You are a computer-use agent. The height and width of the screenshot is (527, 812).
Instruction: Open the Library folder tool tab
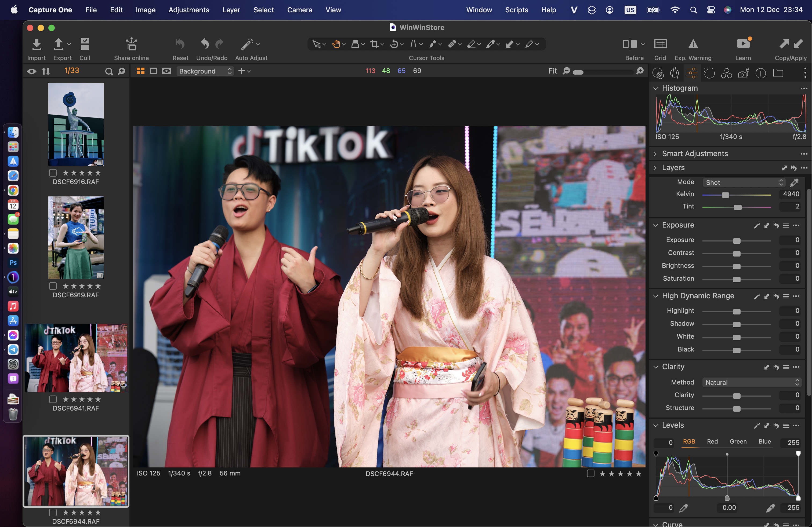[778, 73]
